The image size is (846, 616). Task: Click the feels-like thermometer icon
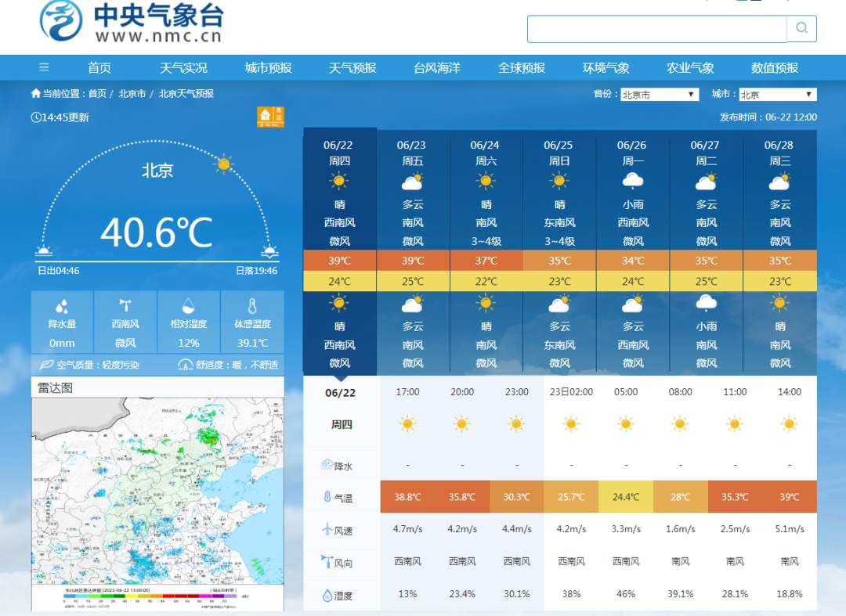click(252, 306)
